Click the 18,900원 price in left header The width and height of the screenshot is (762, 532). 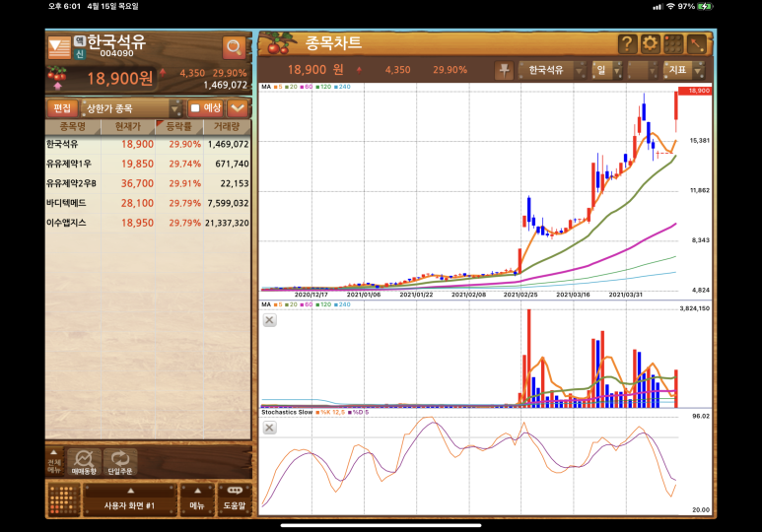pyautogui.click(x=120, y=78)
